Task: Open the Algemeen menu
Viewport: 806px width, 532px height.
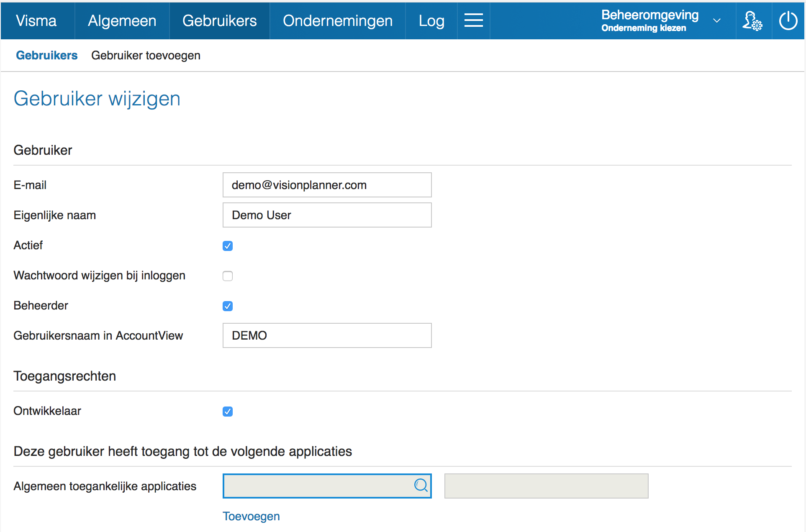Action: (122, 20)
